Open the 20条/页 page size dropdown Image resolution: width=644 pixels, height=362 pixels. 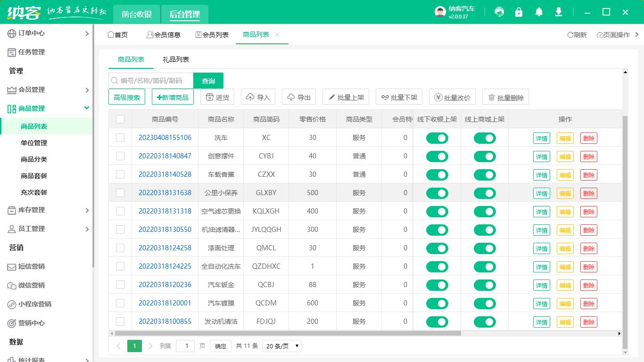coord(281,346)
